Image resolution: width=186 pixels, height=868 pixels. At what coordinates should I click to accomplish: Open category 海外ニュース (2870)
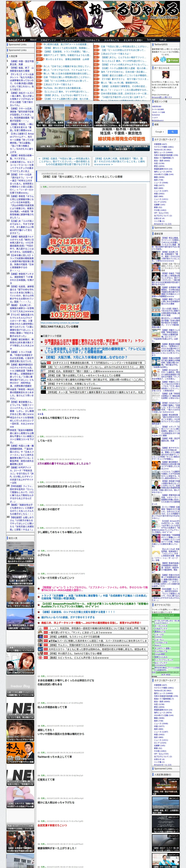click(x=163, y=172)
